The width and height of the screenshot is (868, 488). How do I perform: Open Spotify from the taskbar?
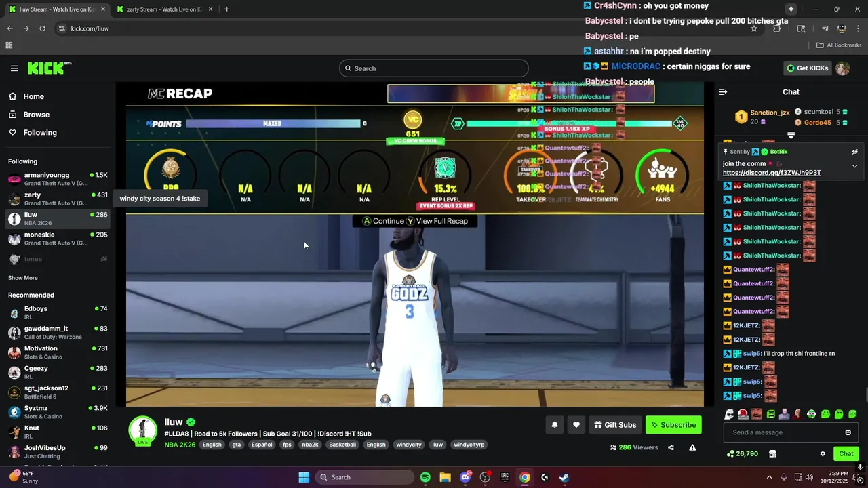(x=425, y=477)
